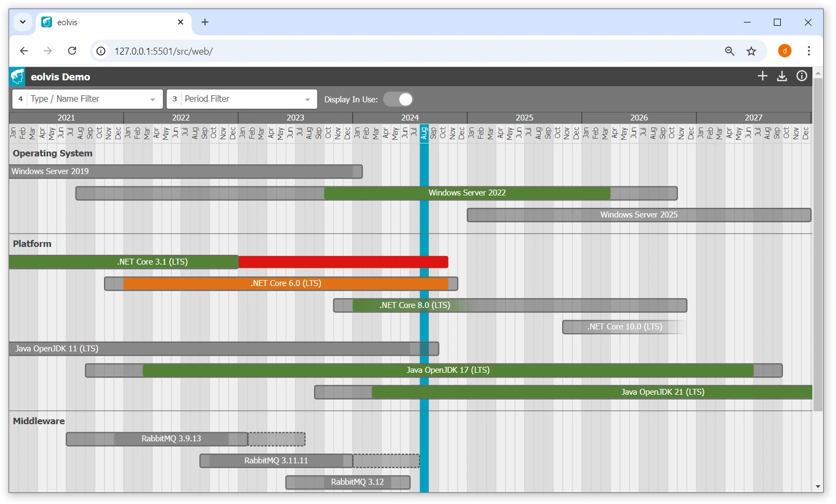The height and width of the screenshot is (504, 836).
Task: Select the 2026 year header
Action: click(x=639, y=118)
